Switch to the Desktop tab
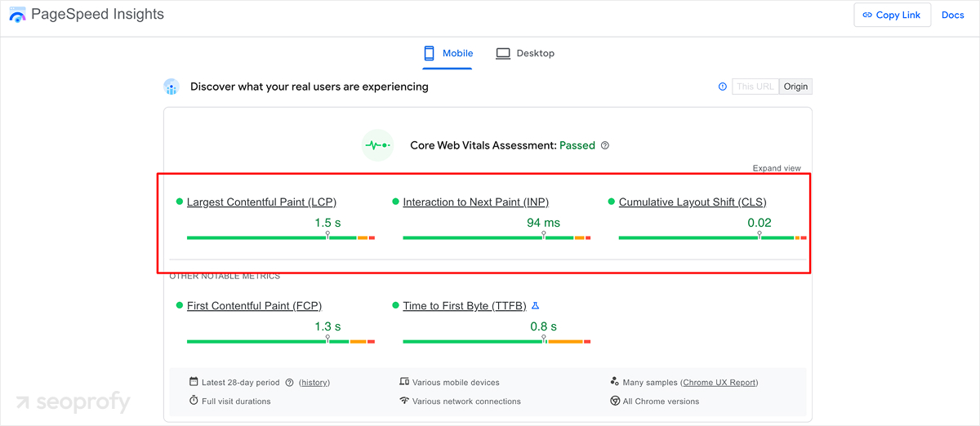The image size is (980, 426). [x=525, y=53]
